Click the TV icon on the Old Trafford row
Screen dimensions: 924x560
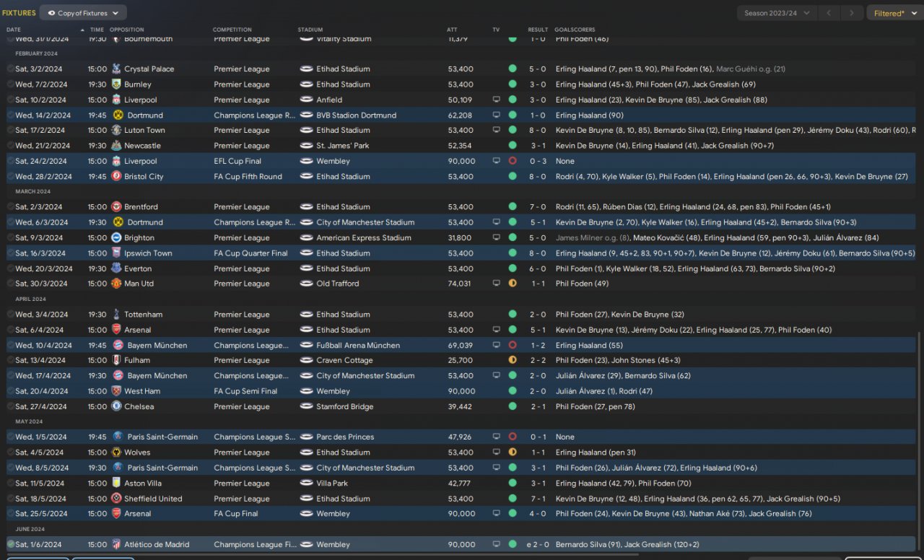496,284
